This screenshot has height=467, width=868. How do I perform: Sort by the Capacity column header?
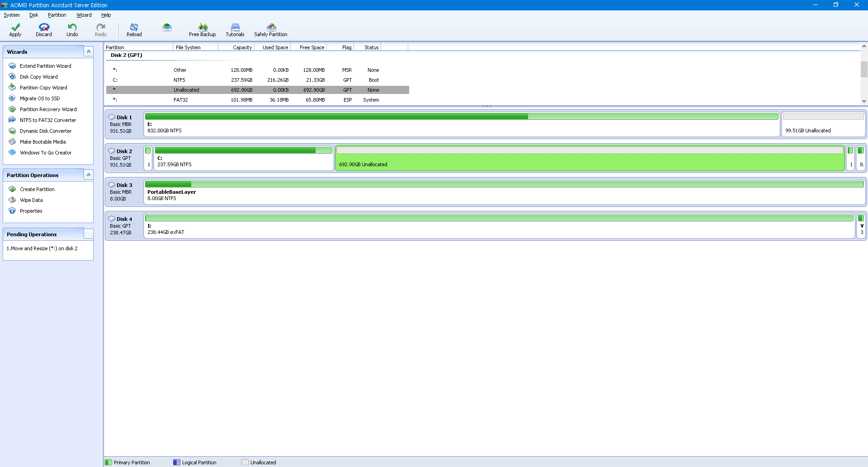point(236,47)
